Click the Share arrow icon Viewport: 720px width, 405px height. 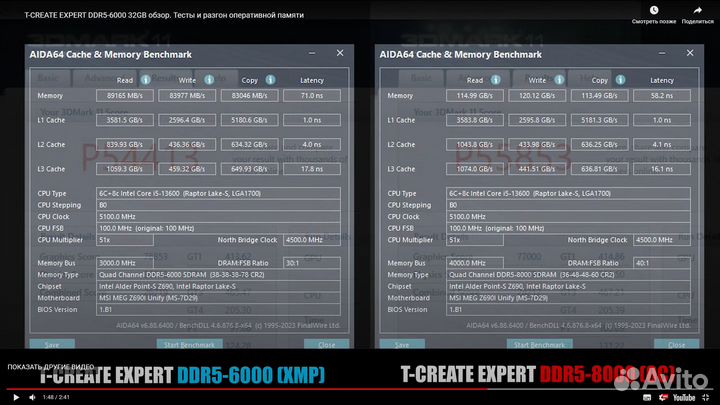pos(698,10)
